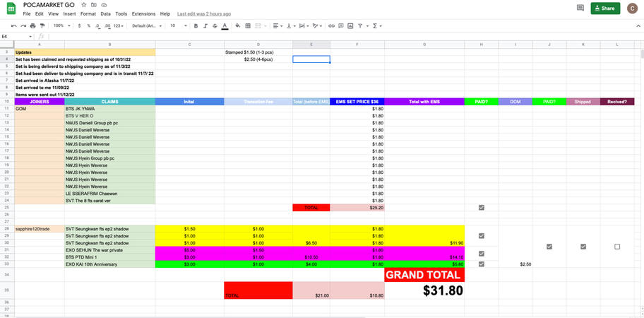Open the Extensions menu

(x=143, y=13)
